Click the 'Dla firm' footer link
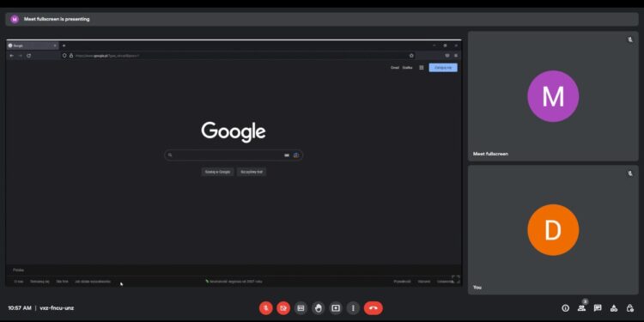644x322 pixels. (63, 282)
